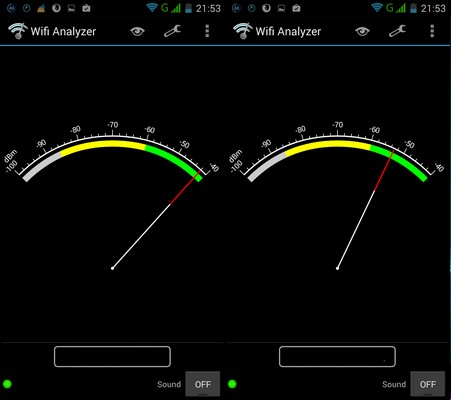Click the right signal meter needle
451x400 pixels.
click(366, 210)
